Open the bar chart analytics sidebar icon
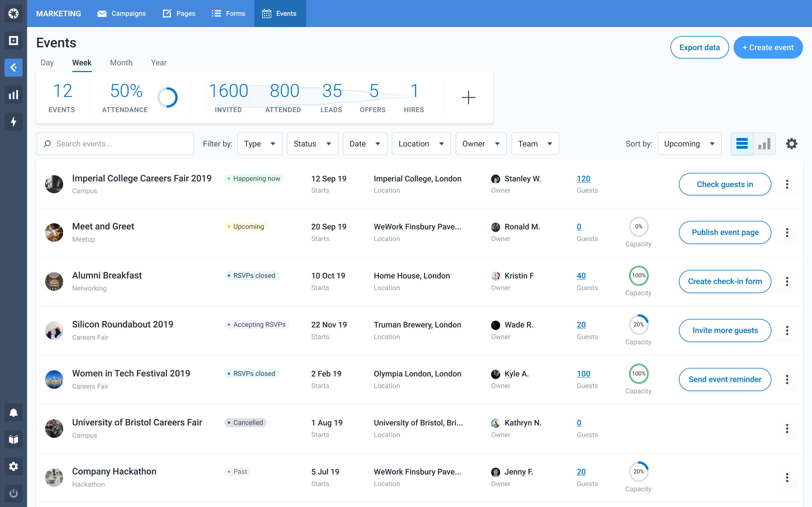The height and width of the screenshot is (507, 812). point(14,95)
